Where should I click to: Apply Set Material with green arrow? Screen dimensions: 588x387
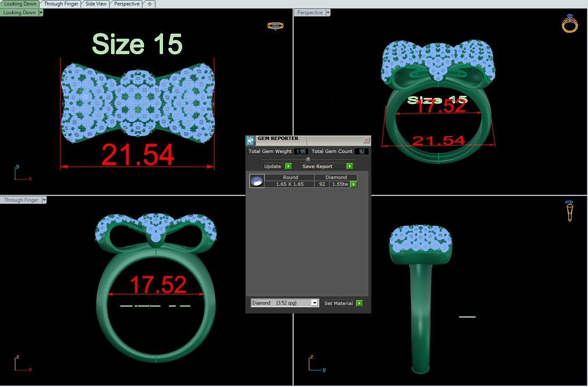[x=359, y=303]
